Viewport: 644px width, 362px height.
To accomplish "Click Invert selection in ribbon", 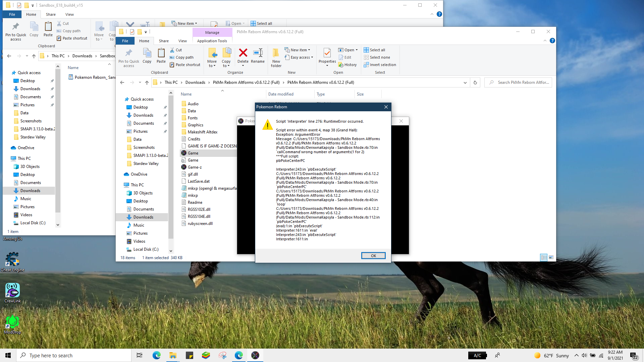I will tap(380, 65).
